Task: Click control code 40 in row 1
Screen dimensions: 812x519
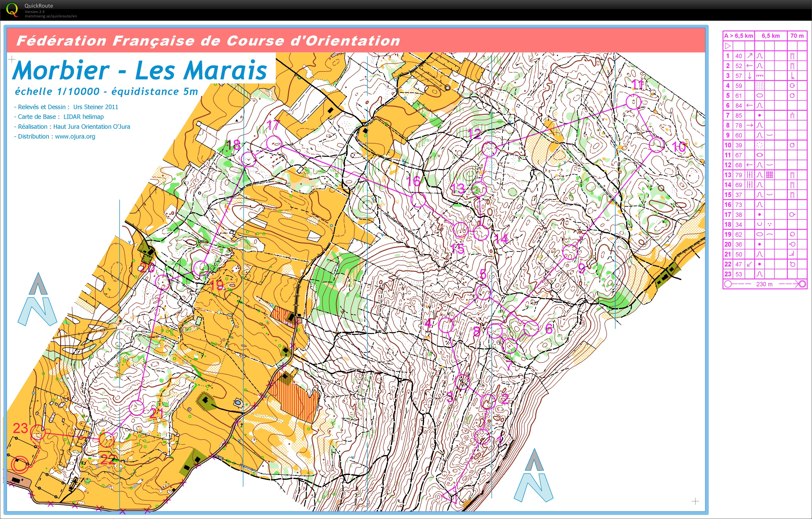Action: tap(739, 56)
